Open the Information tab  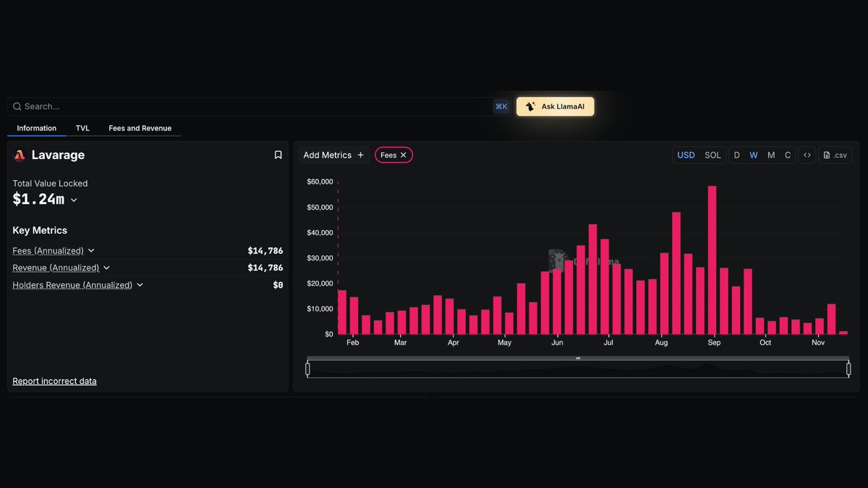tap(37, 128)
